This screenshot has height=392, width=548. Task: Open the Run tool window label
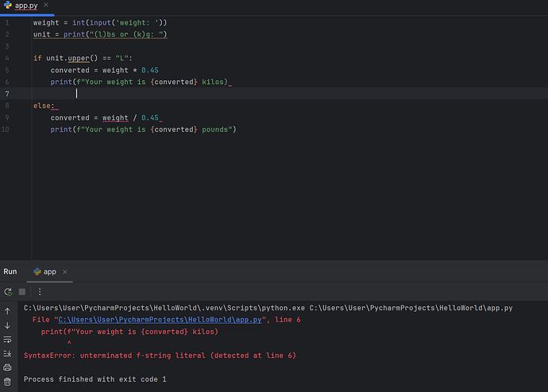point(10,271)
